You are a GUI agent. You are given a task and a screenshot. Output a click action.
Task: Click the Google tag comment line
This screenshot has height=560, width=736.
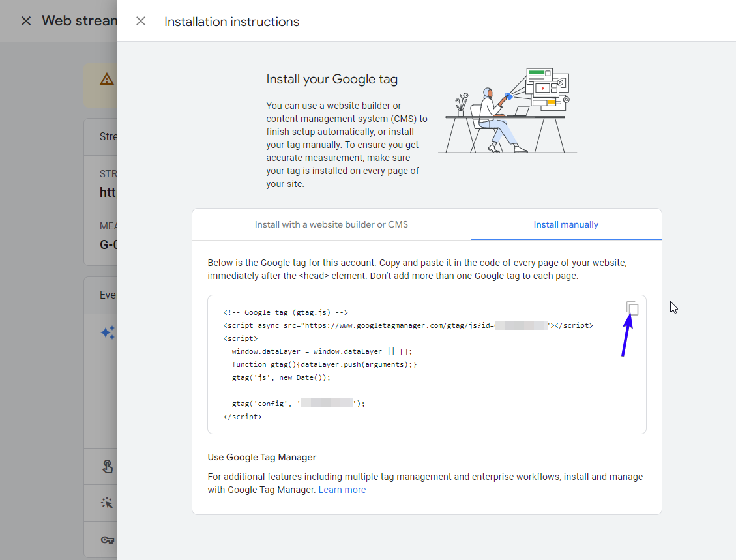[x=286, y=313]
